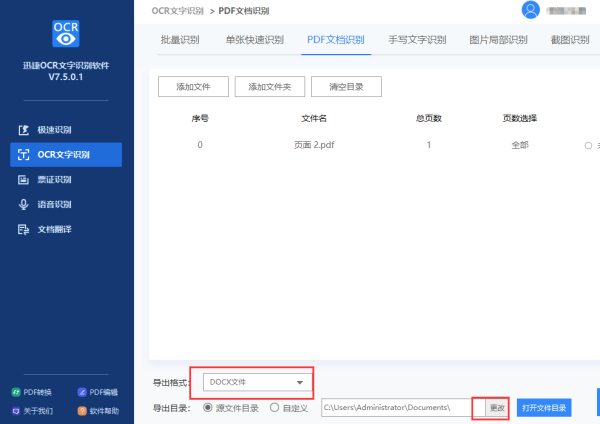Switch to 截图识别 tab
This screenshot has width=600, height=424.
pos(570,40)
